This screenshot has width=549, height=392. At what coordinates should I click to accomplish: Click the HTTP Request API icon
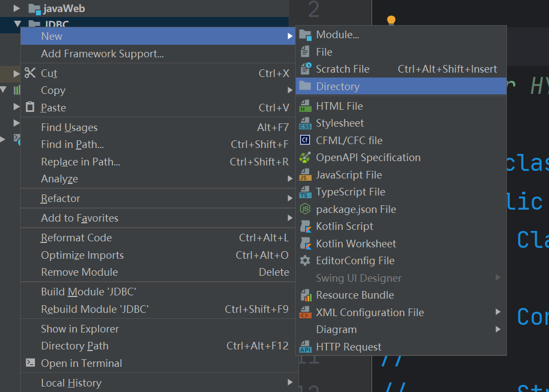pos(305,347)
